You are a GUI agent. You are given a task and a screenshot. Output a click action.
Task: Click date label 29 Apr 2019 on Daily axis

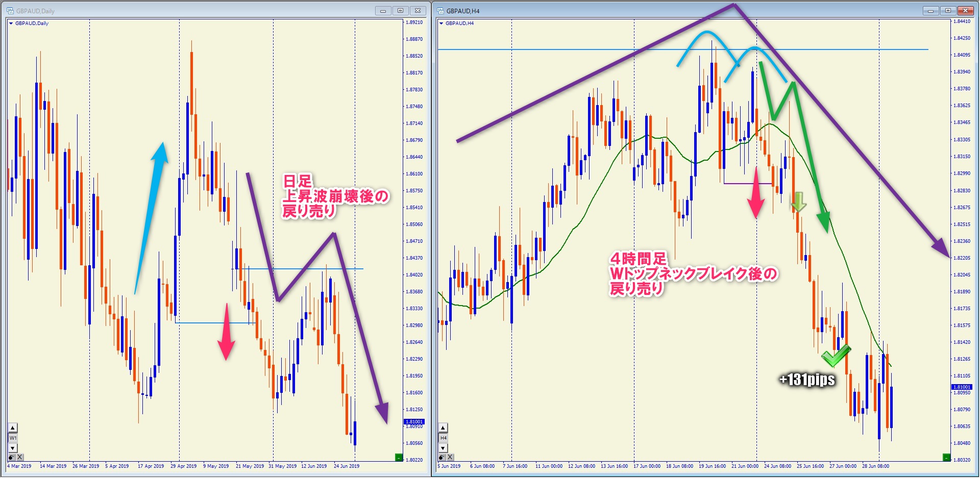tap(183, 466)
